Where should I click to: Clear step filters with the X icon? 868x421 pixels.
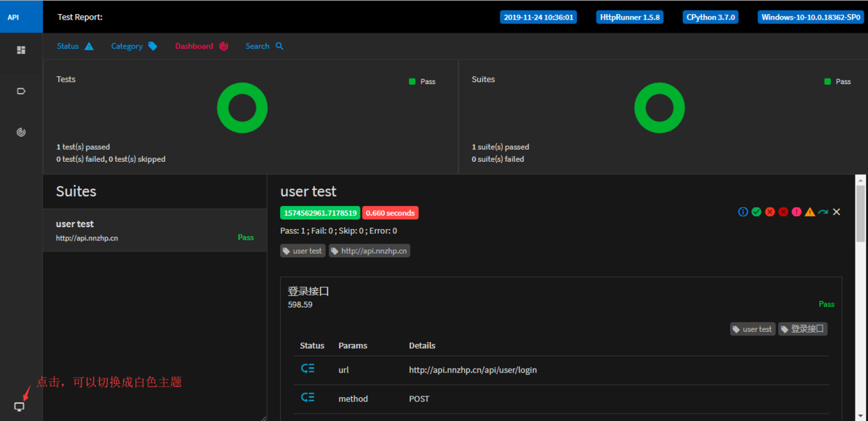click(x=836, y=212)
